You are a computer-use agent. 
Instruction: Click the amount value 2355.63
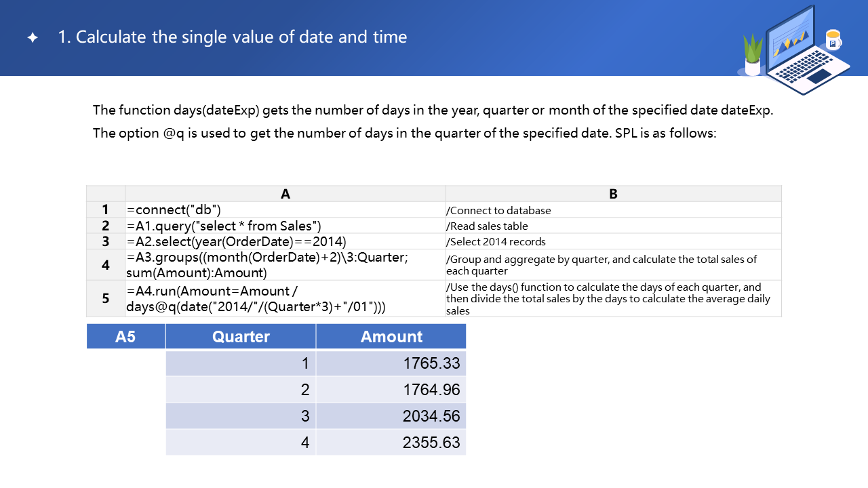coord(431,443)
